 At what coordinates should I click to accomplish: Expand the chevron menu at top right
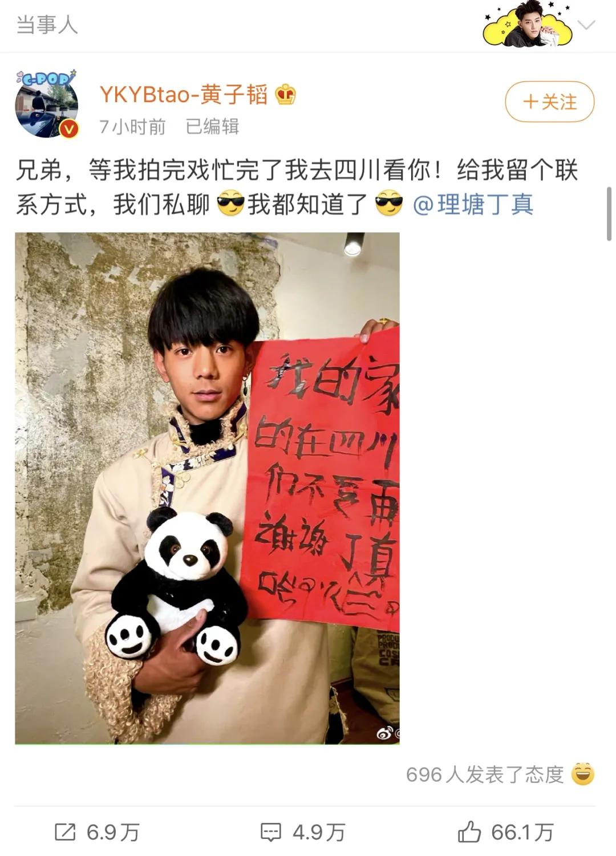coord(586,25)
